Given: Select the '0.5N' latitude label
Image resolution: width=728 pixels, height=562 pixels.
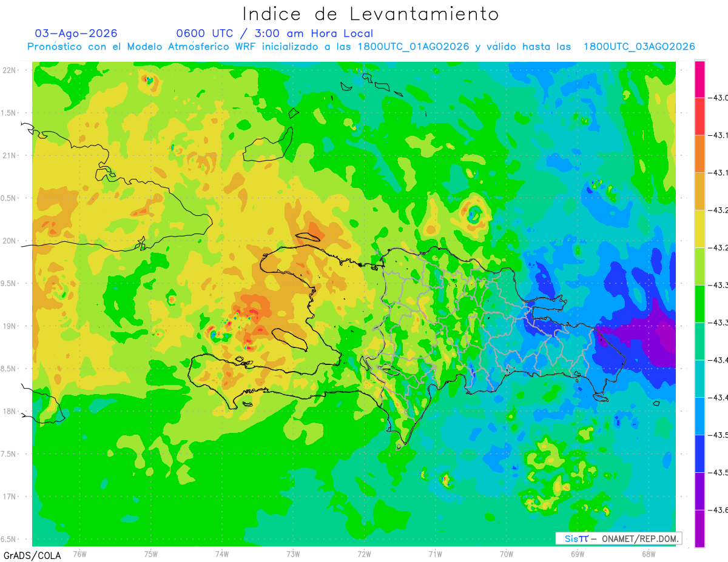Looking at the screenshot, I should 9,198.
